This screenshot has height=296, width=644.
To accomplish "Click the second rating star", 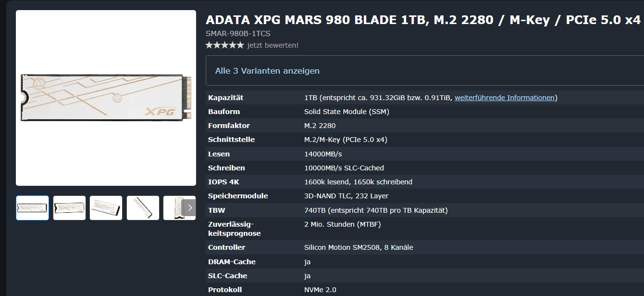I will [217, 45].
